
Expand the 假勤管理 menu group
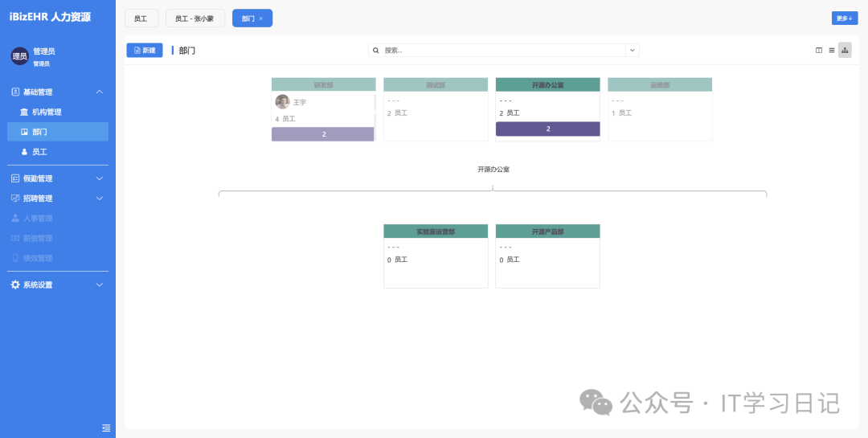(x=100, y=178)
